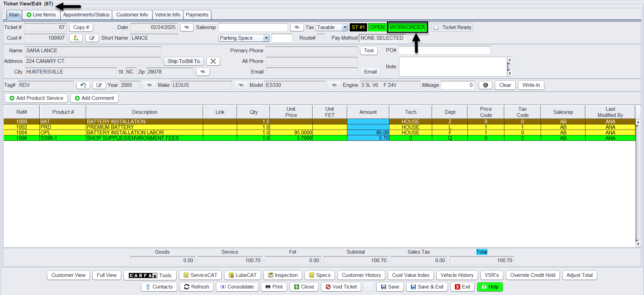The width and height of the screenshot is (644, 295).
Task: Click the Add Product/ Service button
Action: [x=36, y=98]
